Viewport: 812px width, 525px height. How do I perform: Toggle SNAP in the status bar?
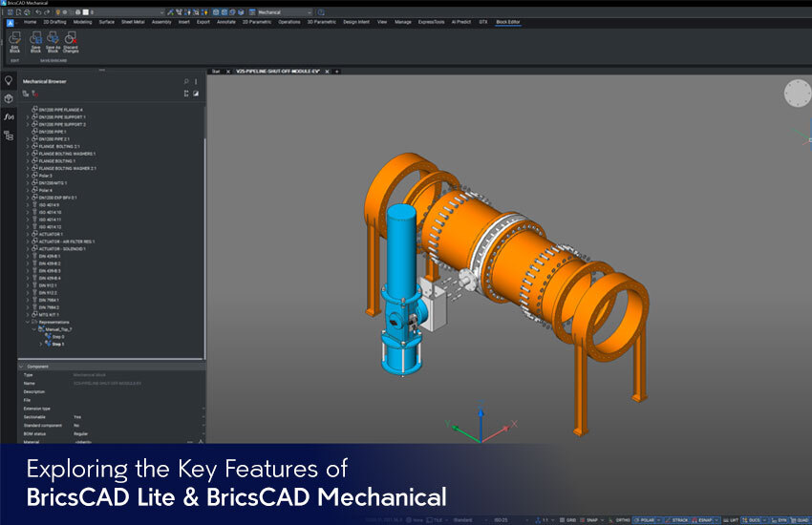coord(589,520)
